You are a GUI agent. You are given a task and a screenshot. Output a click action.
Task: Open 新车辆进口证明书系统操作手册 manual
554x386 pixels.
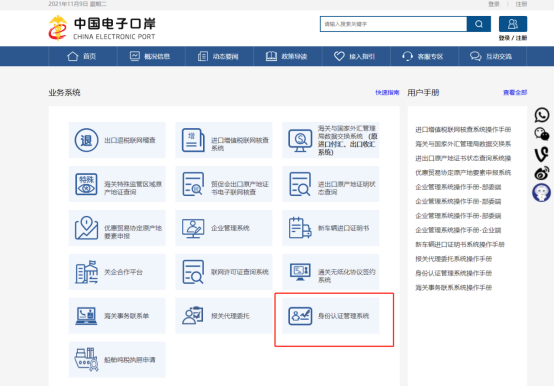[460, 244]
